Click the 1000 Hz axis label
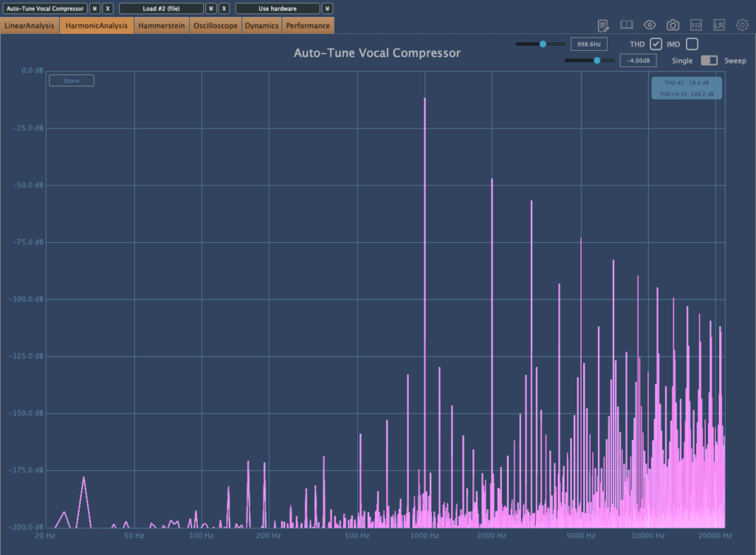Viewport: 756px width, 555px height. pyautogui.click(x=425, y=536)
